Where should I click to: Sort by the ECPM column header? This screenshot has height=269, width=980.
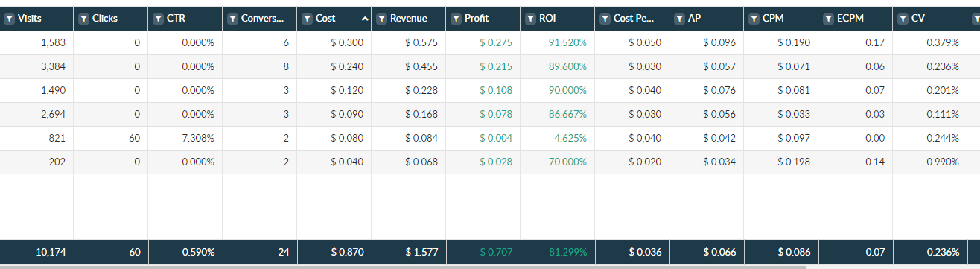pos(850,19)
